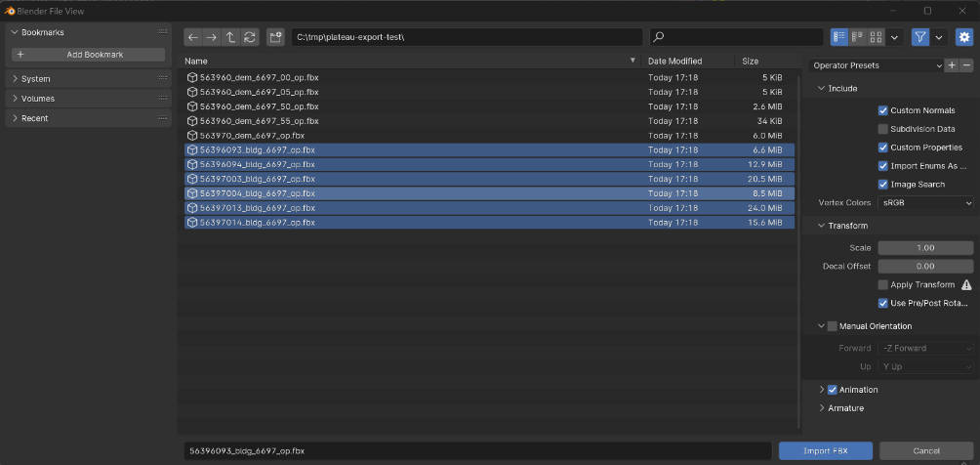
Task: Sort files by Date Modified column
Action: (x=687, y=62)
